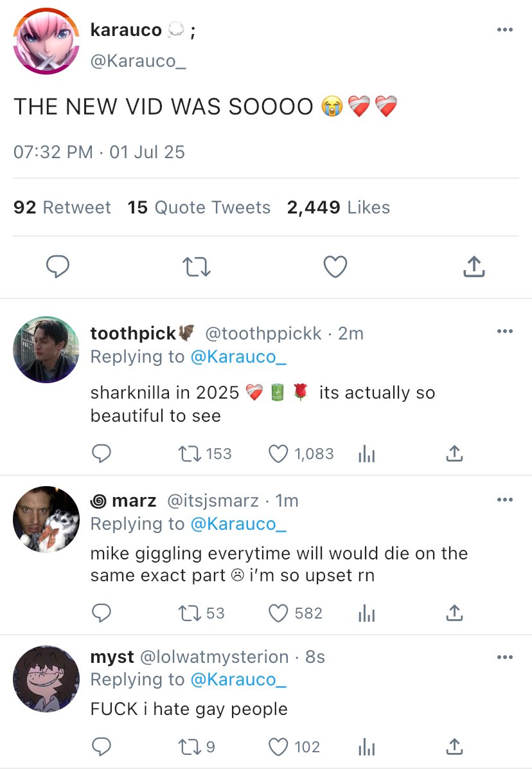This screenshot has height=769, width=532.
Task: Share marz's reply
Action: [454, 613]
